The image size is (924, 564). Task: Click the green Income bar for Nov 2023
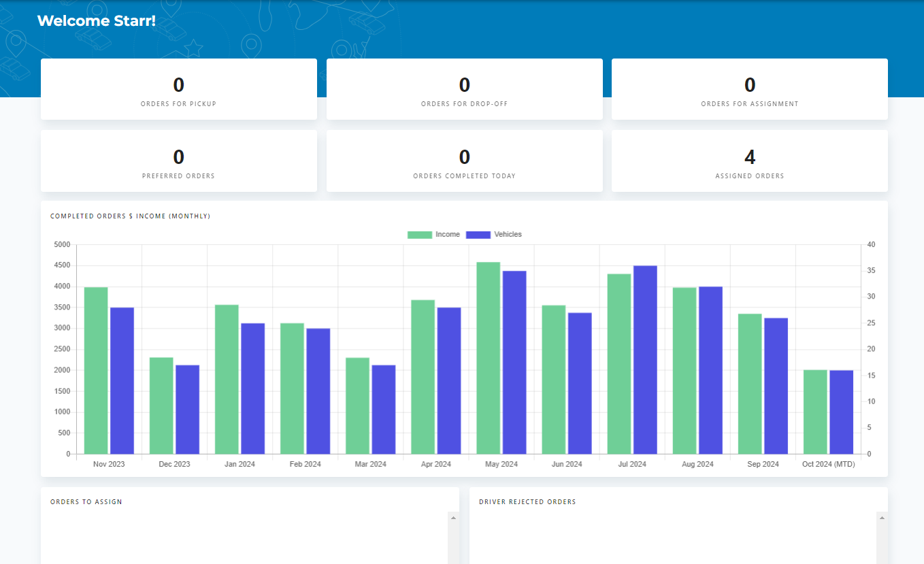pyautogui.click(x=96, y=370)
